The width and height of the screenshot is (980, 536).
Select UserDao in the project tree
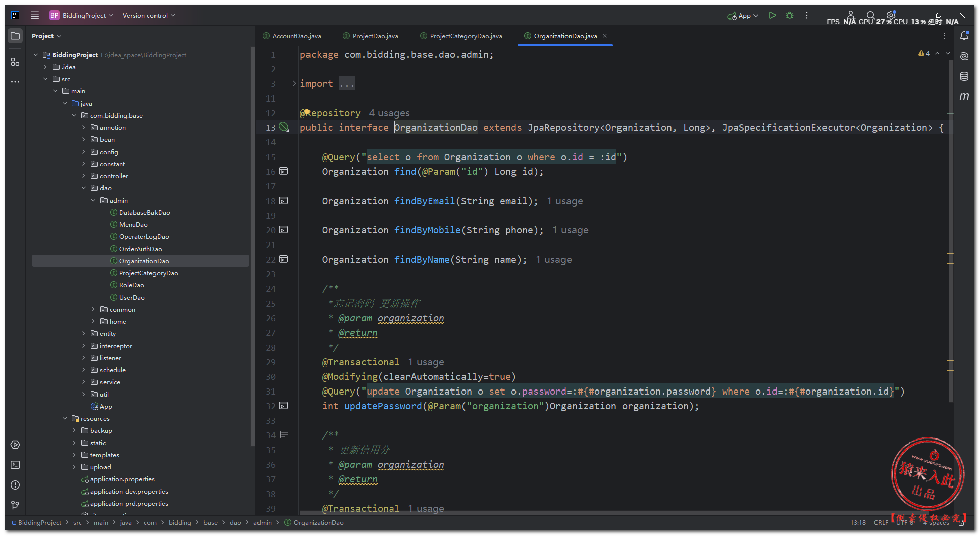click(132, 298)
